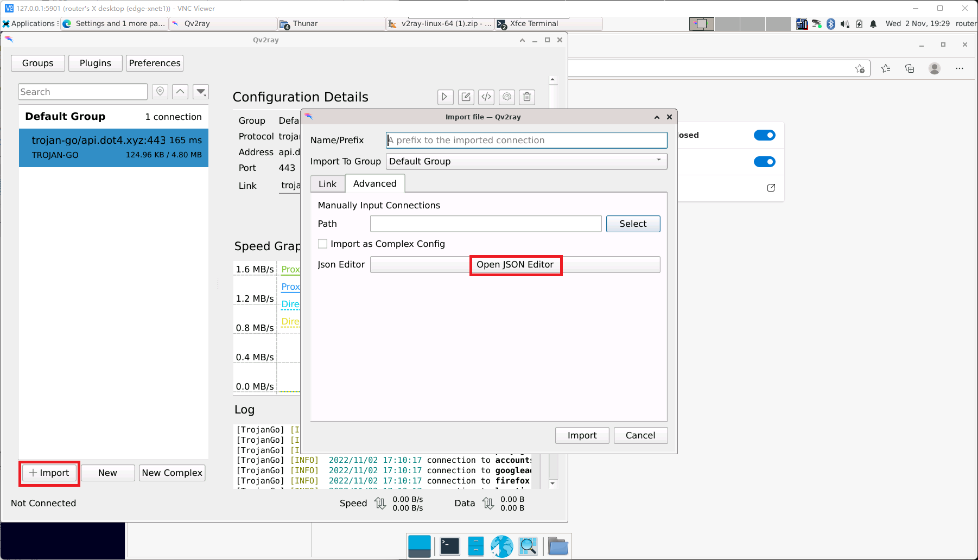Click the battery power tray icon
Screen dimensions: 978x560
[859, 24]
